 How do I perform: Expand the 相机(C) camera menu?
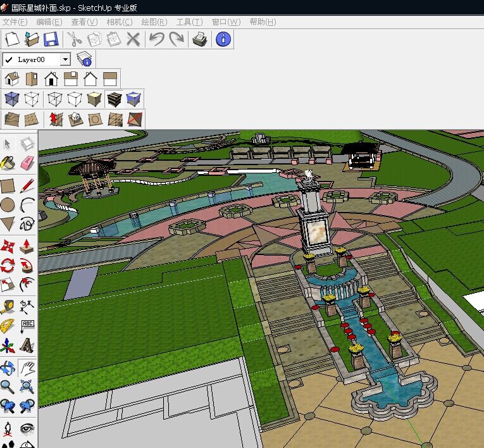(119, 22)
